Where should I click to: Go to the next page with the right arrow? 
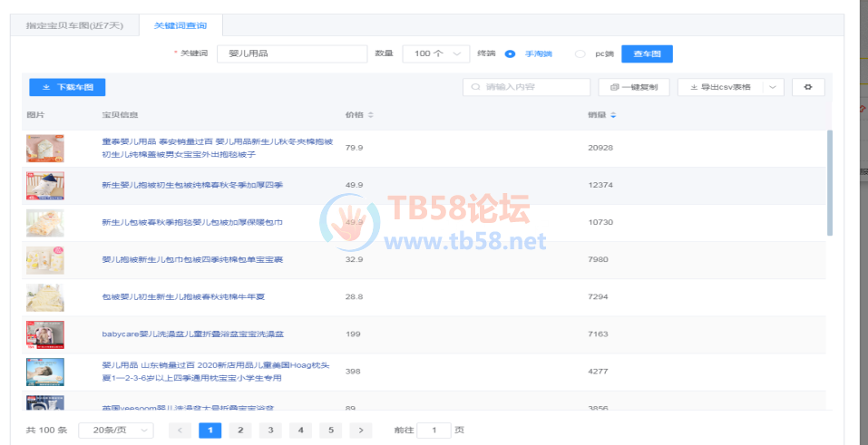(361, 430)
